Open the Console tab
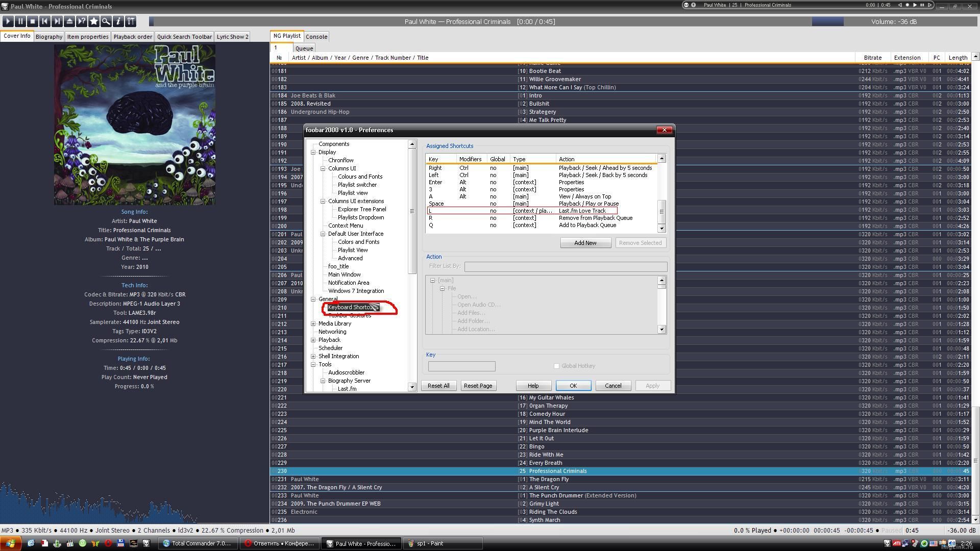Image resolution: width=980 pixels, height=551 pixels. click(316, 37)
